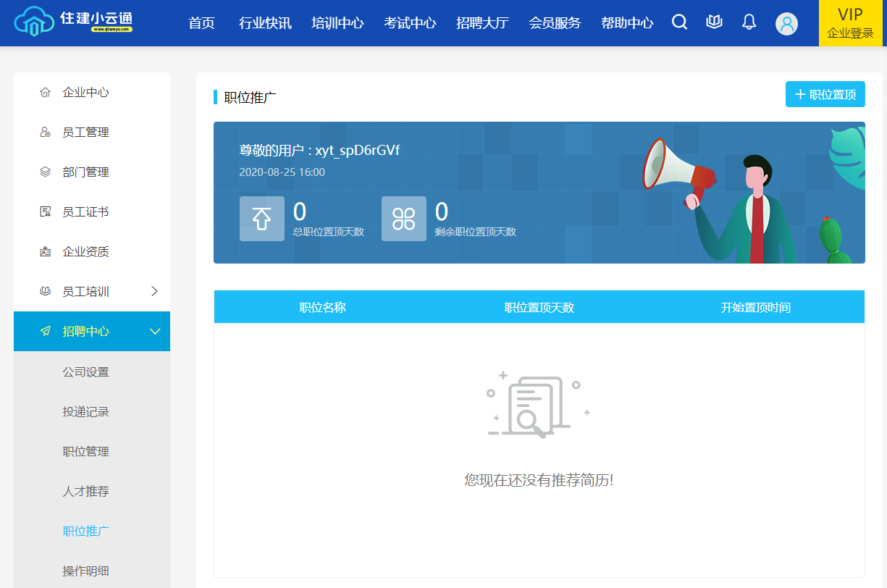Click the 职位置顶天数 column header
This screenshot has height=588, width=887.
tap(539, 307)
